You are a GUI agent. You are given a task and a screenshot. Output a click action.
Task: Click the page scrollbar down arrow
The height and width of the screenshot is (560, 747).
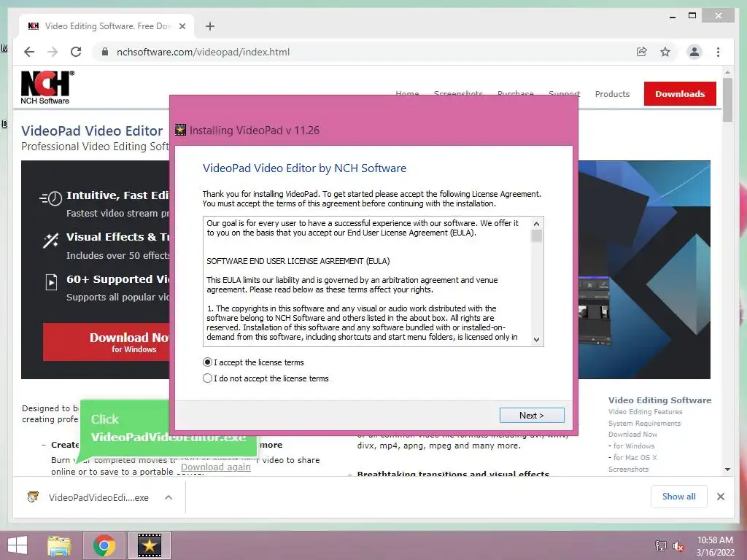(x=727, y=469)
